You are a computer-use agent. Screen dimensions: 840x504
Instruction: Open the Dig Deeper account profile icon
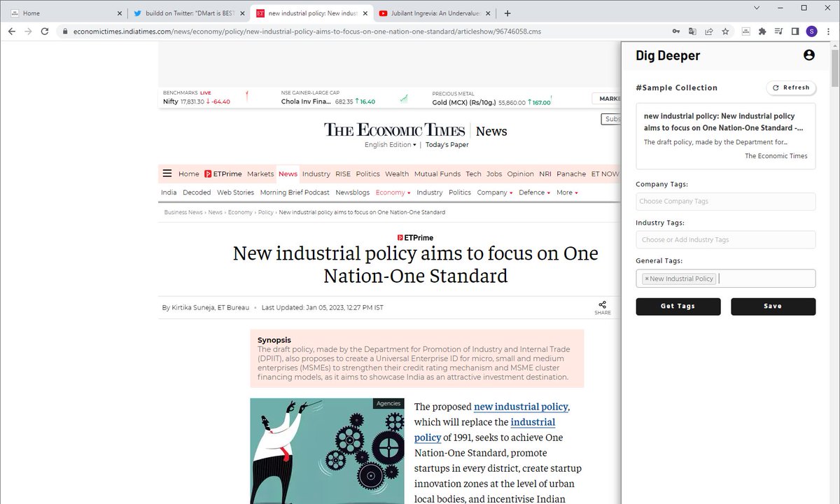point(809,55)
